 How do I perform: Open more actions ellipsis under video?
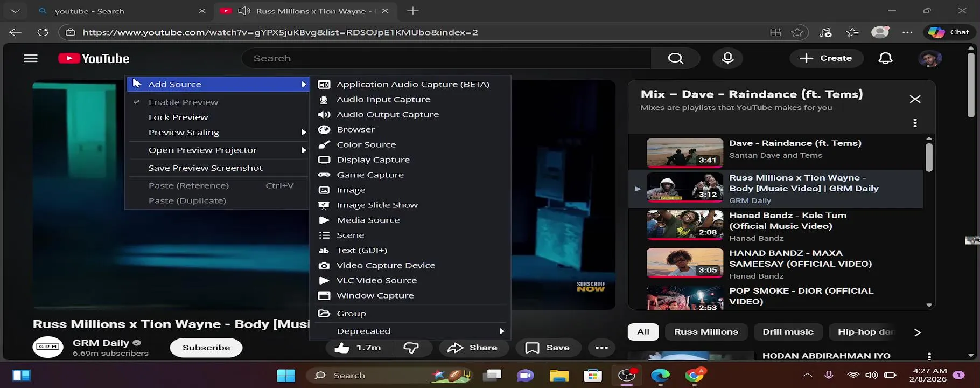tap(601, 348)
